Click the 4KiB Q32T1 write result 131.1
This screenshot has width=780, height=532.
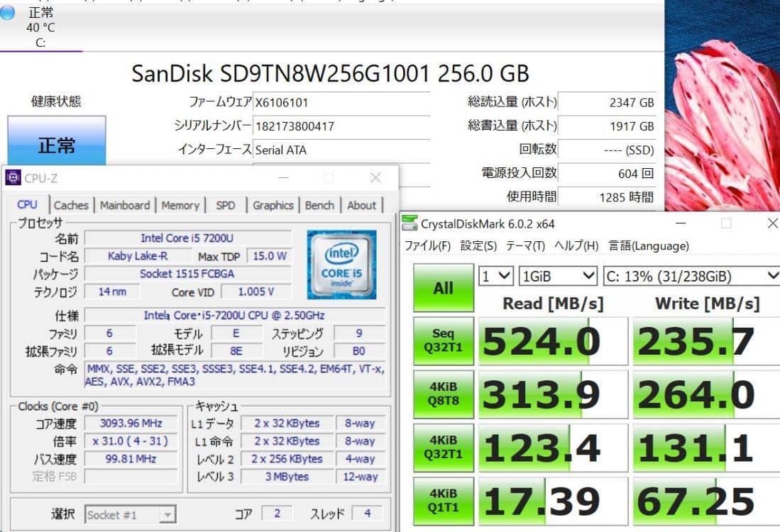coord(706,448)
